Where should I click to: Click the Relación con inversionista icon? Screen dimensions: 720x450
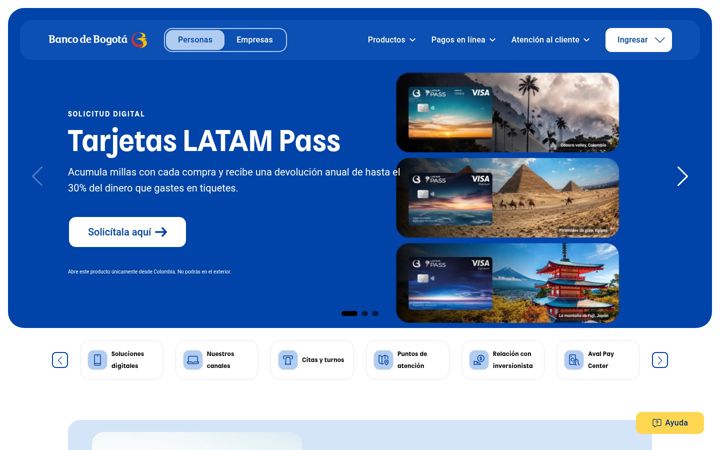coord(479,360)
